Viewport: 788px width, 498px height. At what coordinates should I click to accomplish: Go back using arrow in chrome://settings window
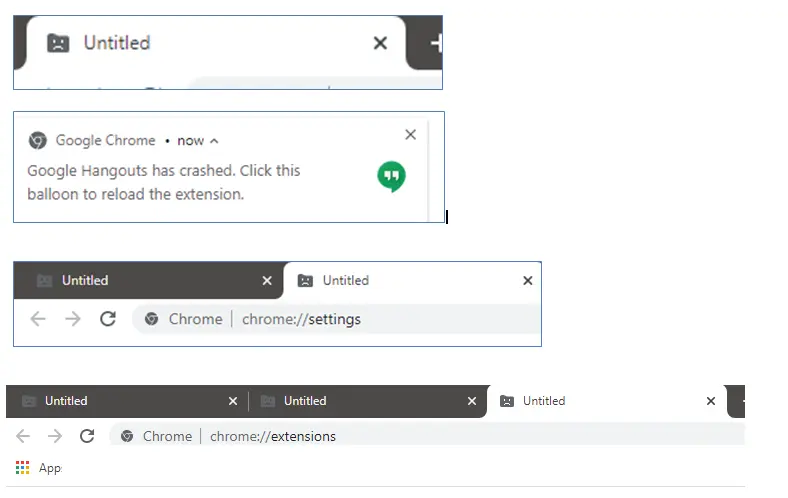coord(38,319)
